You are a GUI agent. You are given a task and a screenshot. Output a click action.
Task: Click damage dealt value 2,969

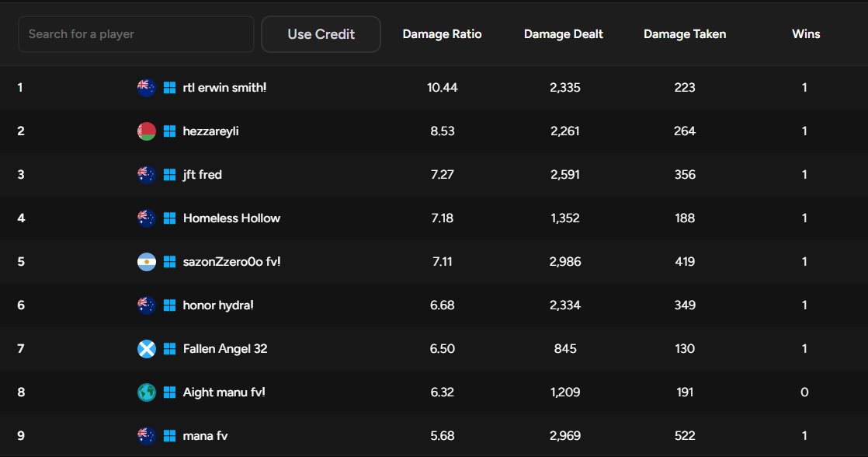tap(565, 436)
